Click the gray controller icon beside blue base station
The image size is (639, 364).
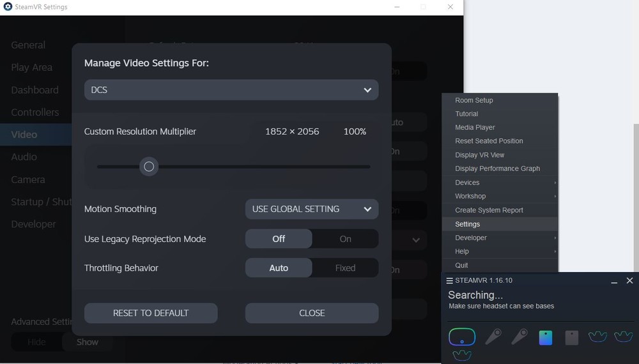point(520,337)
